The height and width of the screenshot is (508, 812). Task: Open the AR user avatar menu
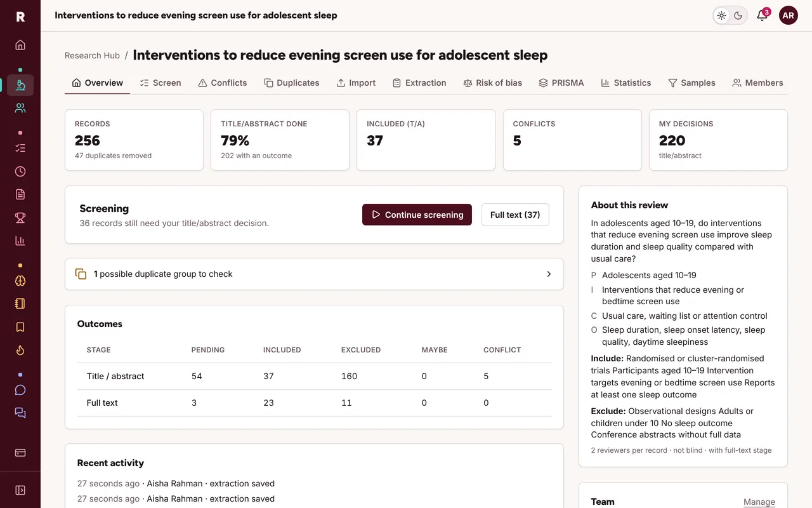point(789,16)
